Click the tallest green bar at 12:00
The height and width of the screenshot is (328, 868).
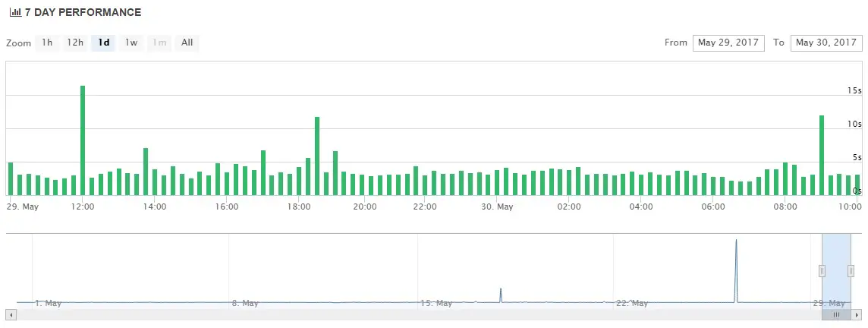83,140
